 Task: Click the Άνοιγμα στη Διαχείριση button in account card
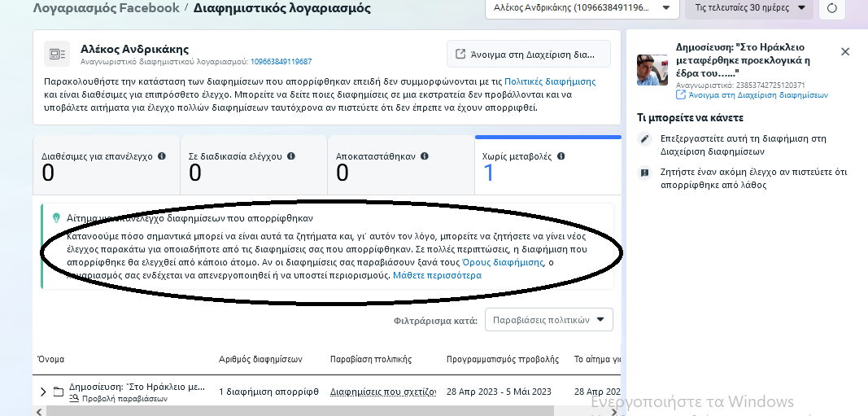tap(528, 54)
